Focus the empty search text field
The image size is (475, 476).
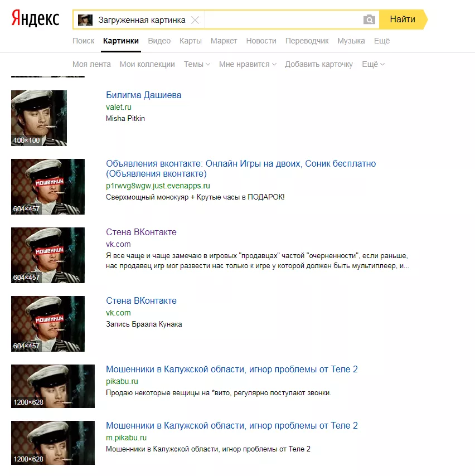pos(283,20)
